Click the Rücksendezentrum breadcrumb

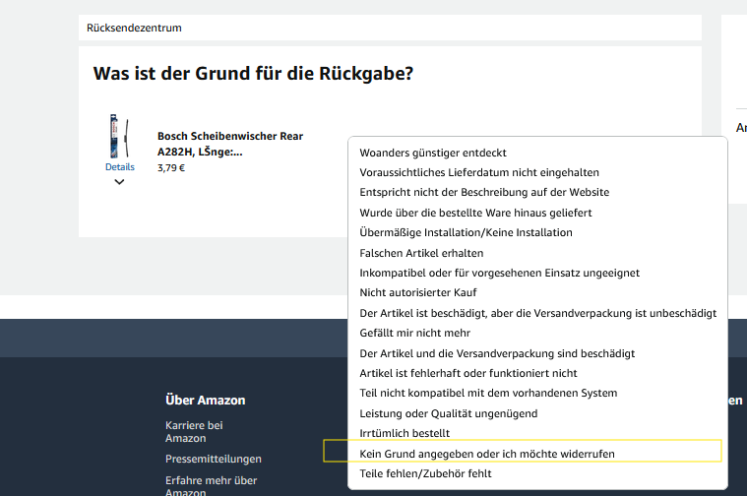134,28
